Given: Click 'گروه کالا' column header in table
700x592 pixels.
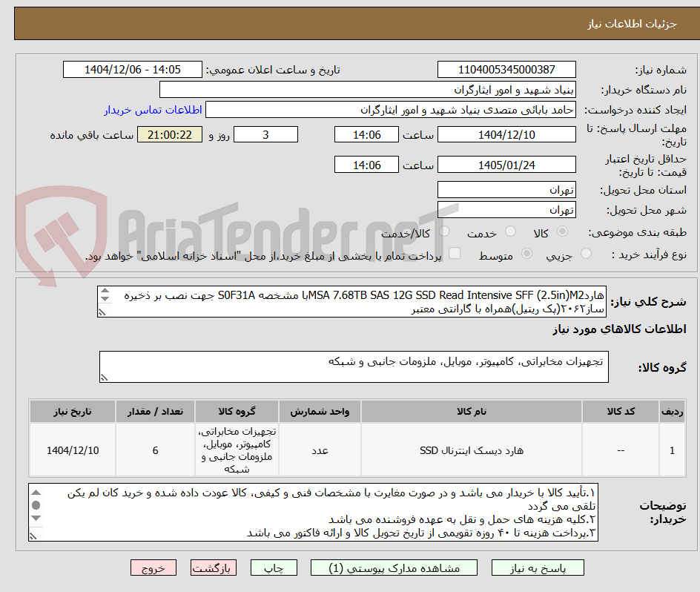Looking at the screenshot, I should click(237, 412).
